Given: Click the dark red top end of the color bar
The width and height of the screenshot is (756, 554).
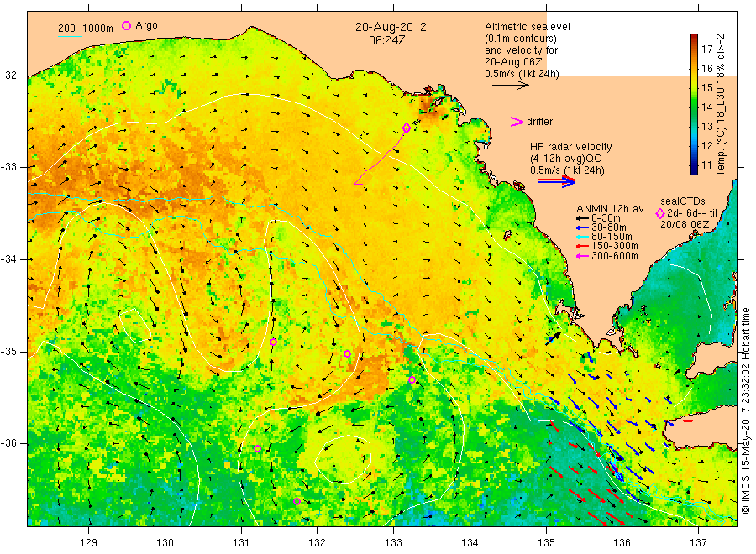Looking at the screenshot, I should tap(694, 38).
